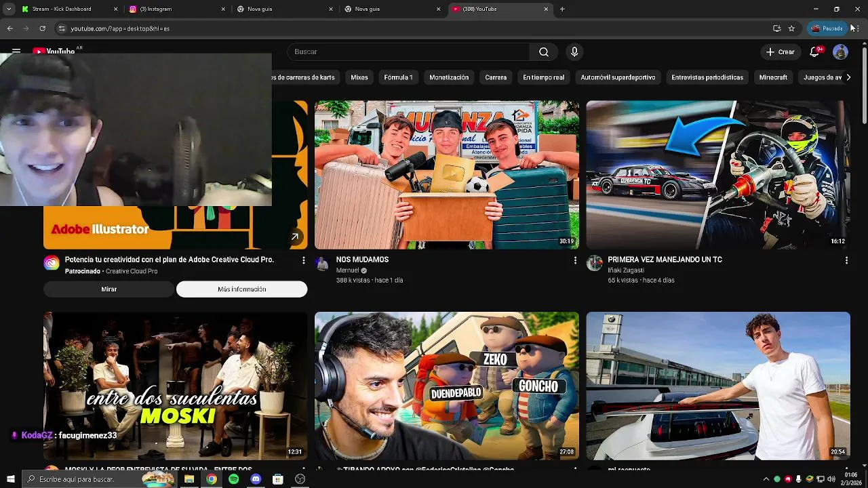Go back with the browser back arrow
This screenshot has width=868, height=488.
[9, 28]
